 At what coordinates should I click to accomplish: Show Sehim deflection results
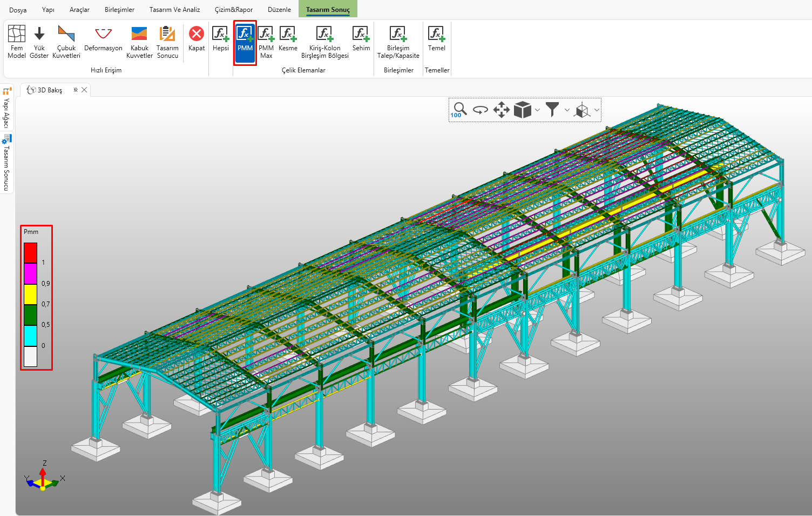coord(361,39)
